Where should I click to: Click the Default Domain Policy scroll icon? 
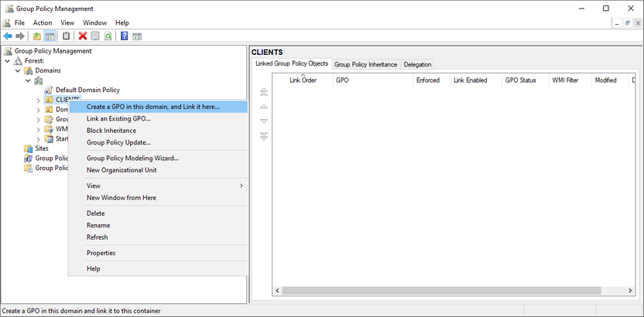point(49,90)
